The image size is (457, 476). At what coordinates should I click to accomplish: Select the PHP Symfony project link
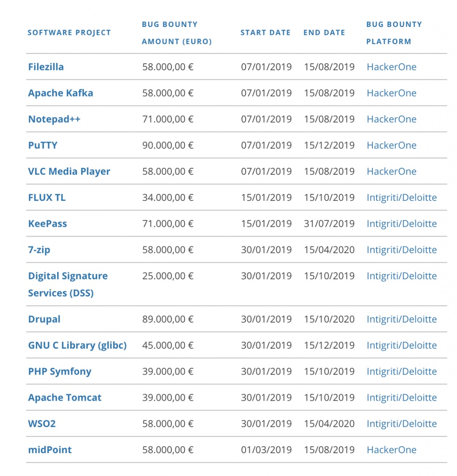(x=59, y=371)
